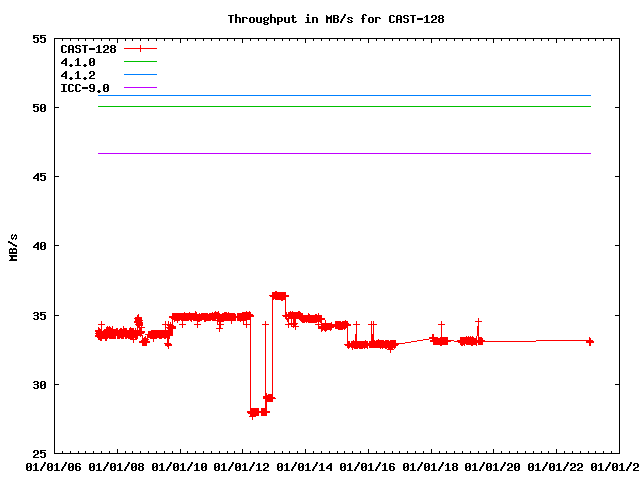Select the 4.1.0 legend label
640x480 pixels.
(78, 62)
